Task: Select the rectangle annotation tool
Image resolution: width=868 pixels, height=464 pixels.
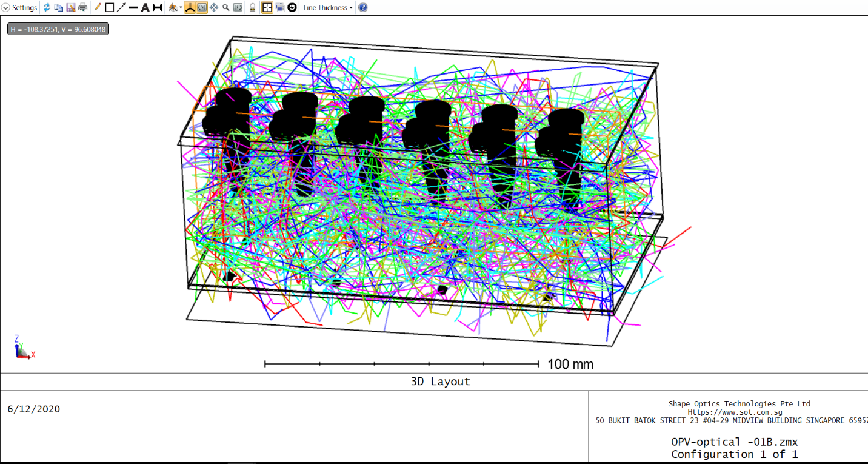Action: 110,7
